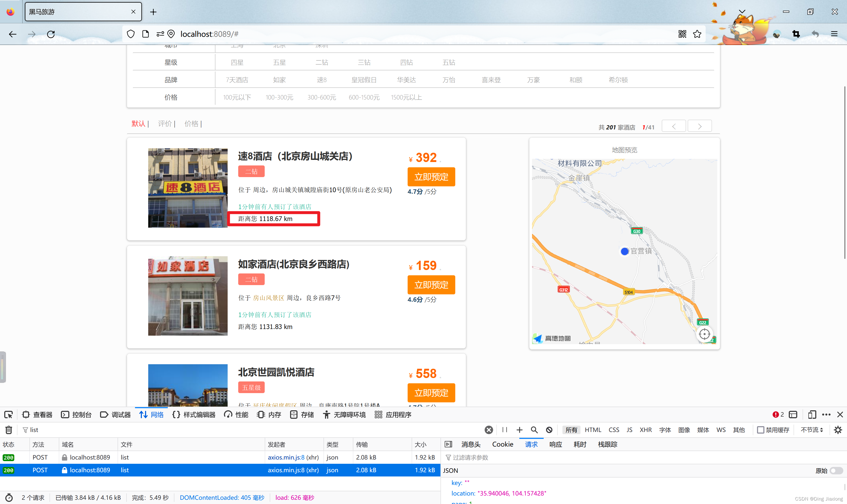Show 所有 request types
This screenshot has width=847, height=504.
[x=571, y=430]
